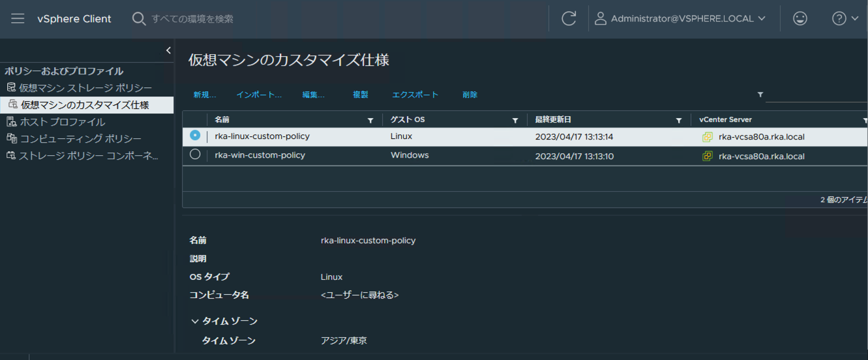Sort by ゲスト OS column header
868x360 pixels.
(408, 120)
